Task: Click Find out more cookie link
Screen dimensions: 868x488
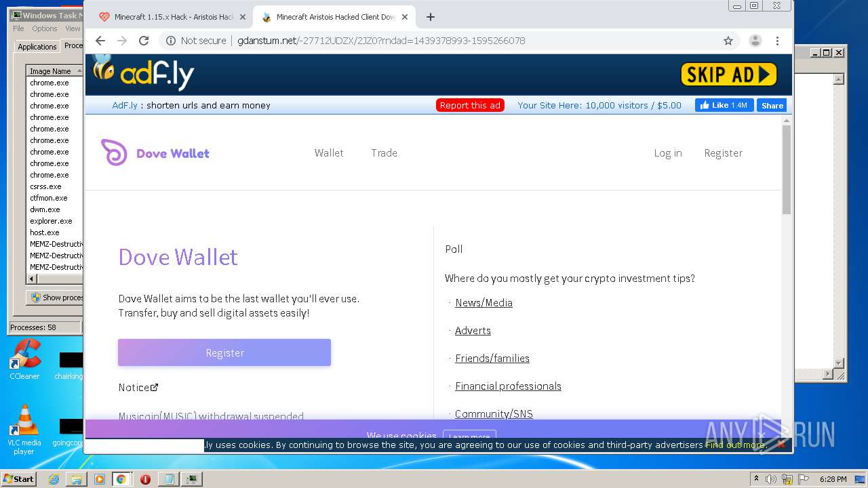Action: pyautogui.click(x=735, y=445)
